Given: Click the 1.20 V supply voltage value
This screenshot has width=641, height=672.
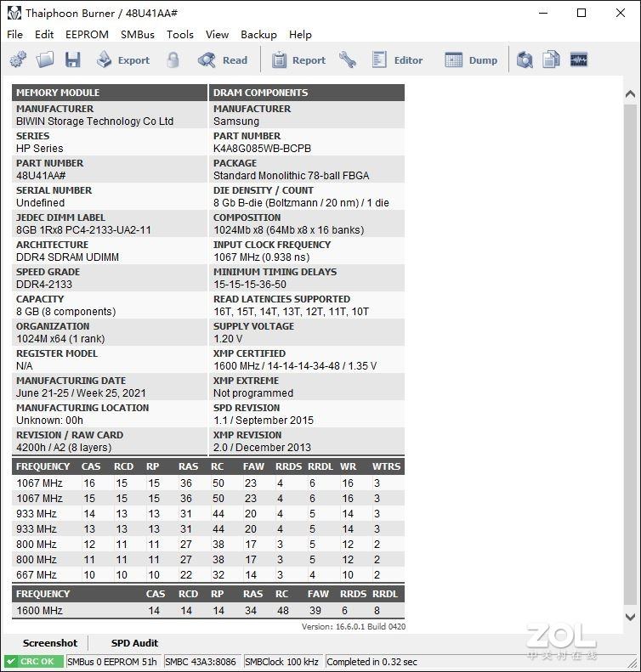Looking at the screenshot, I should [228, 339].
